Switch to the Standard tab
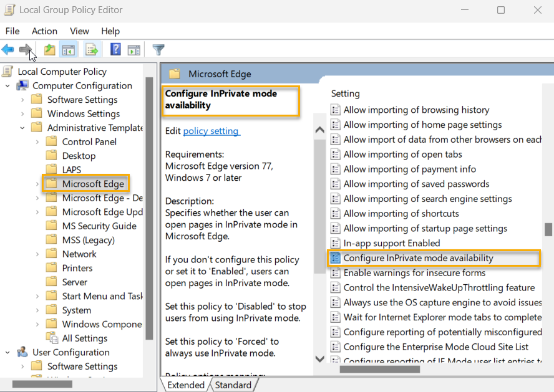 233,385
